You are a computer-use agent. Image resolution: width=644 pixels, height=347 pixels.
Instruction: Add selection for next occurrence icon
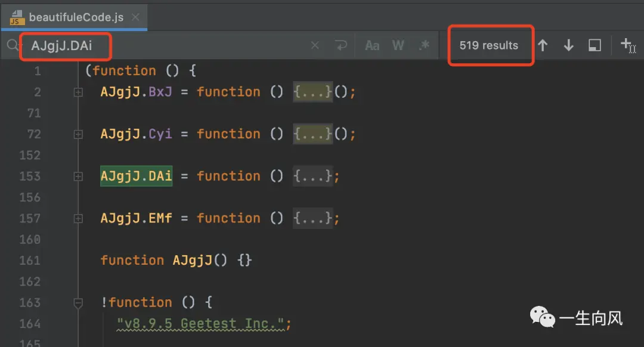[628, 45]
